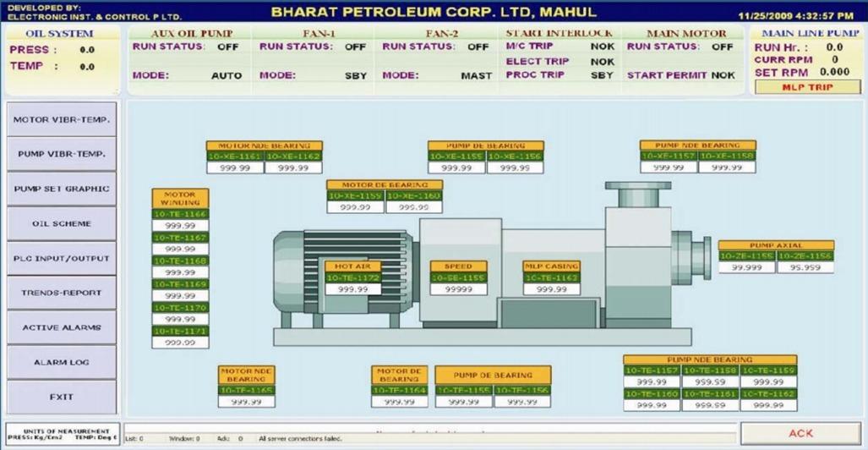Viewport: 868px width, 450px height.
Task: Click the AUX OIL PUMP mode AUTO value
Action: tap(226, 75)
